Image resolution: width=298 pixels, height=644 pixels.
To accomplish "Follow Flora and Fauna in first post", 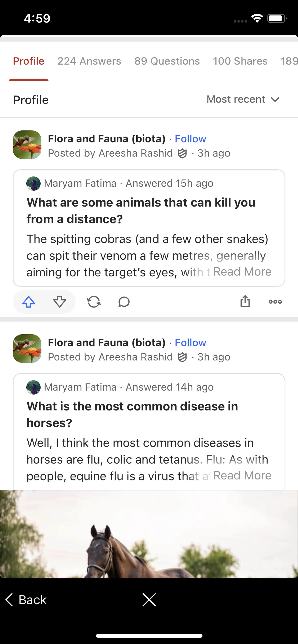I will pyautogui.click(x=190, y=139).
